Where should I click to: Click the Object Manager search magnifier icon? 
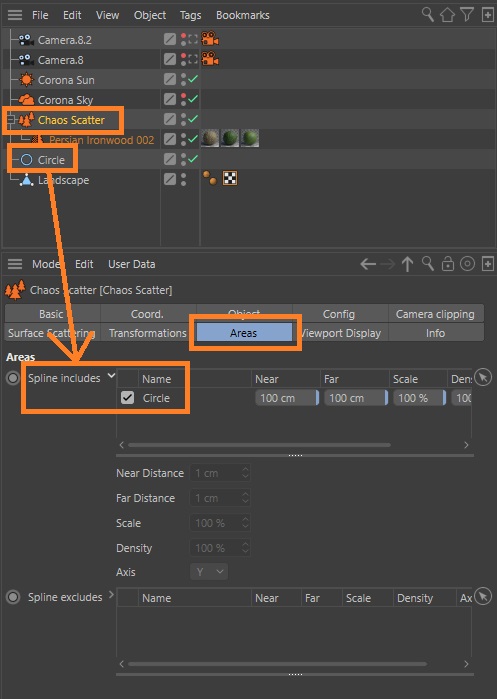427,15
